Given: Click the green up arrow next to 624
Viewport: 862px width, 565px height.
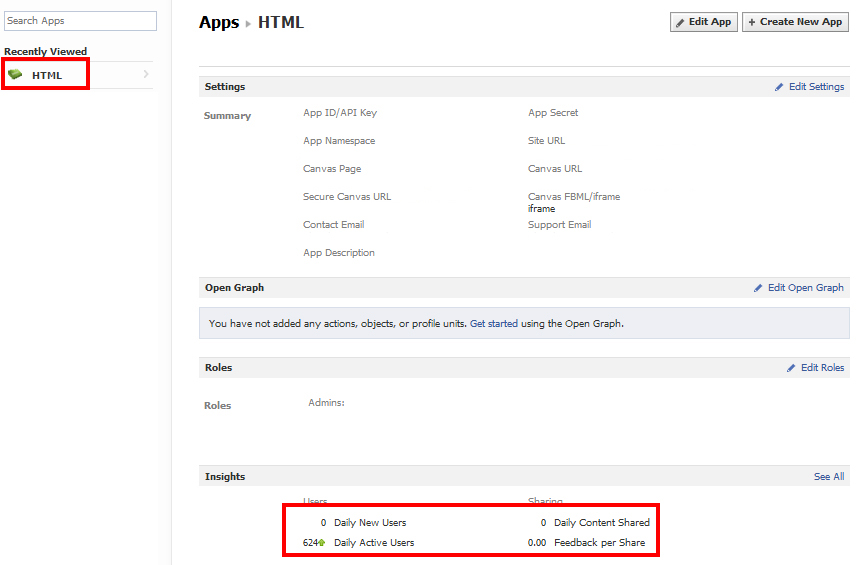Looking at the screenshot, I should point(322,542).
